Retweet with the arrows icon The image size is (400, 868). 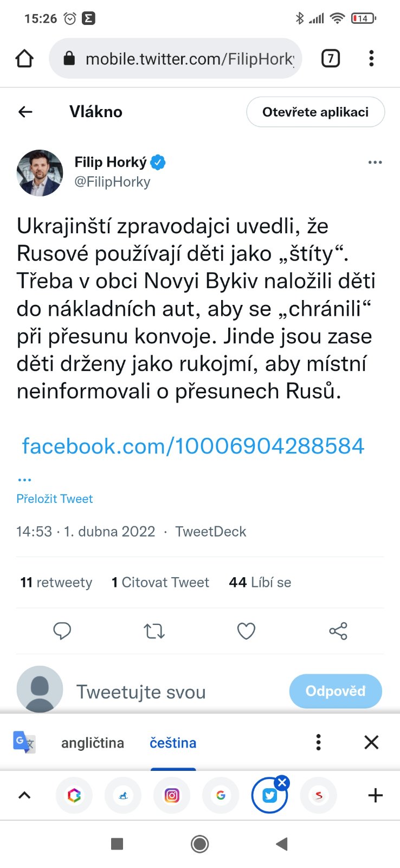tap(154, 631)
